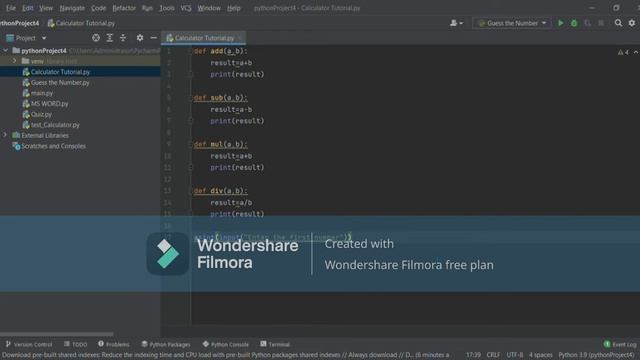The width and height of the screenshot is (640, 360).
Task: Collapse the pythonProject4 root folder
Action: pos(5,51)
